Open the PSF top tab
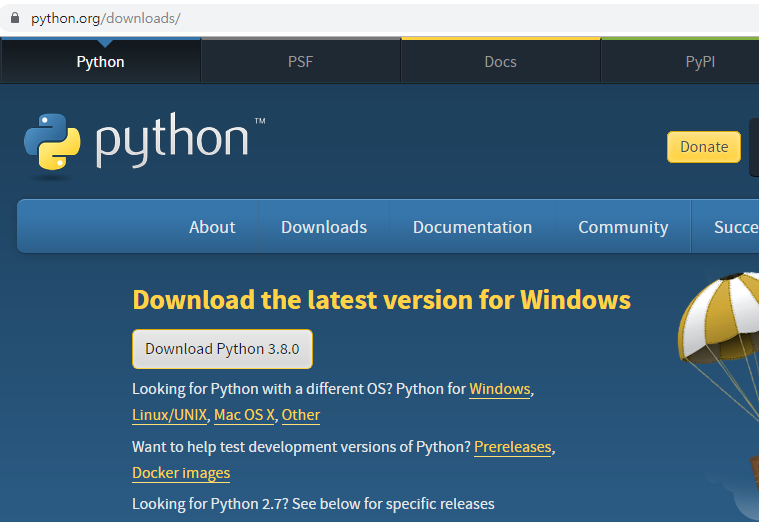 point(301,61)
